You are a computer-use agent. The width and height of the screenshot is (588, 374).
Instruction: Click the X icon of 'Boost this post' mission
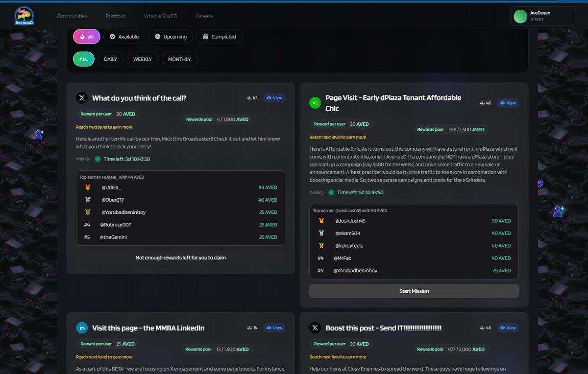[x=315, y=328]
